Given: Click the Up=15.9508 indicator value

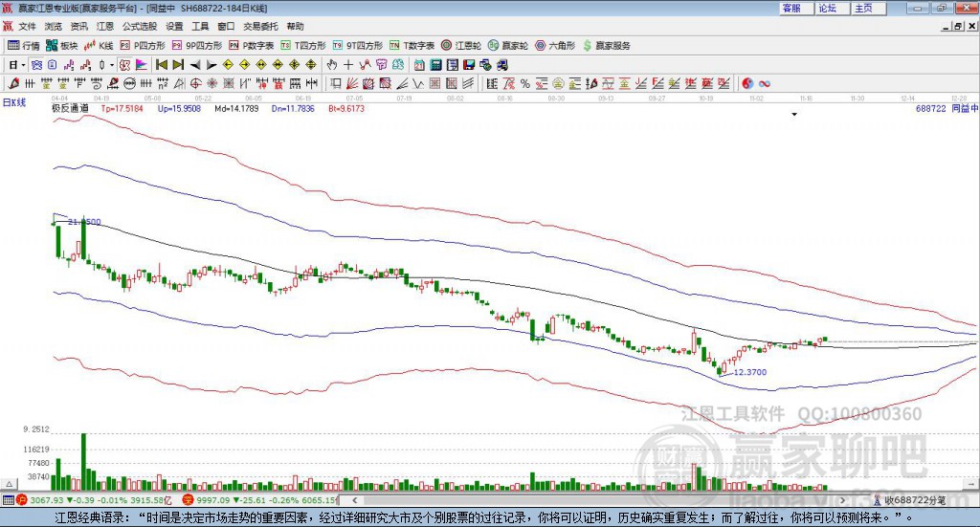Looking at the screenshot, I should point(179,108).
